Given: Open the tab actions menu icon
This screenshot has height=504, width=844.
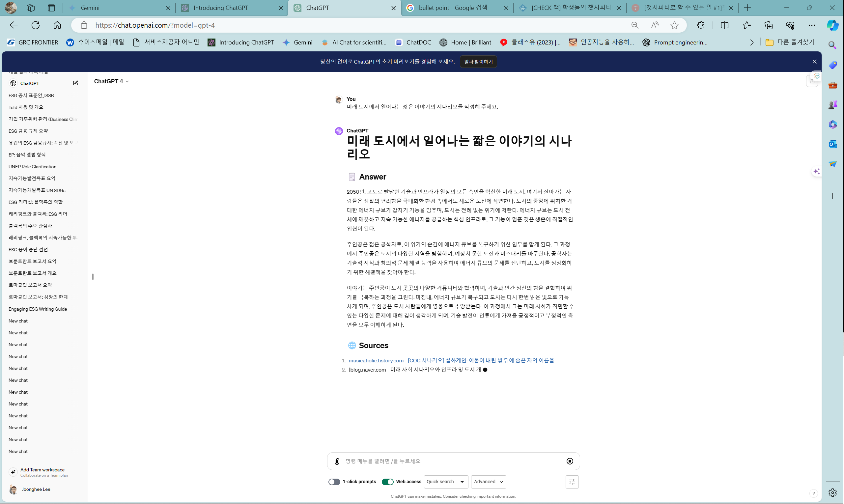Looking at the screenshot, I should pos(51,8).
